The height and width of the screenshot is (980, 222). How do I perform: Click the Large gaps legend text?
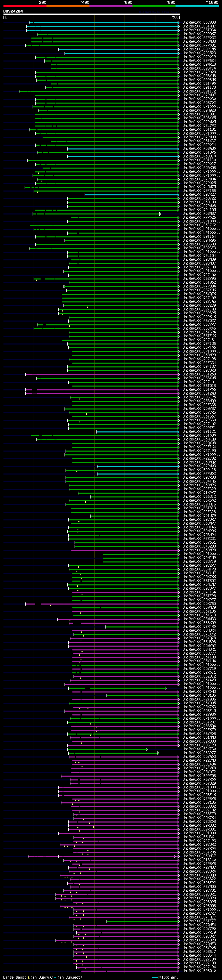43,977
